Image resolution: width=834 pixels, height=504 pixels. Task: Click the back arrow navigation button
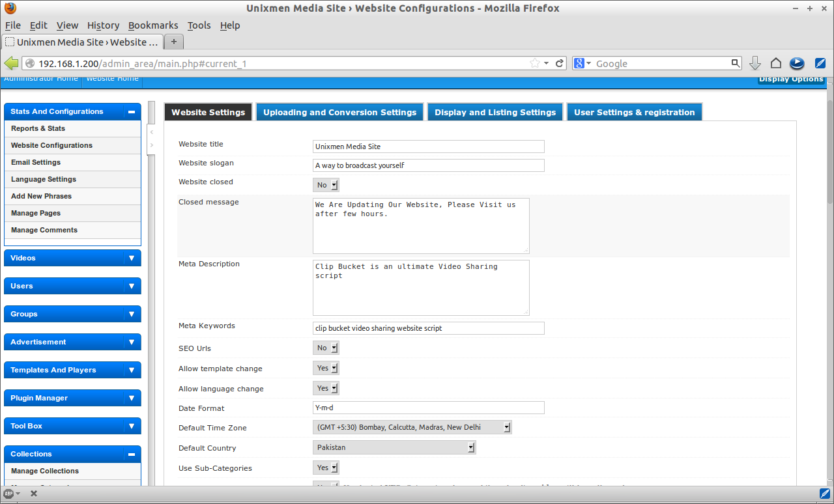11,63
